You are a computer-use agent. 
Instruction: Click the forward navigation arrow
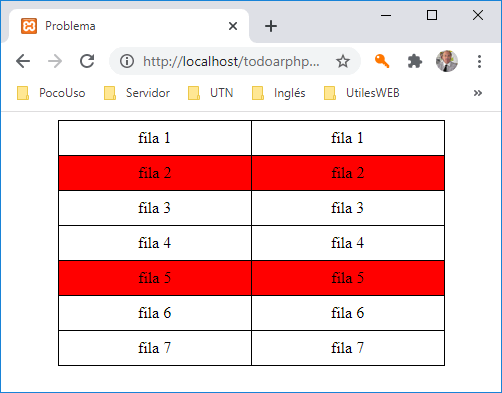click(55, 61)
